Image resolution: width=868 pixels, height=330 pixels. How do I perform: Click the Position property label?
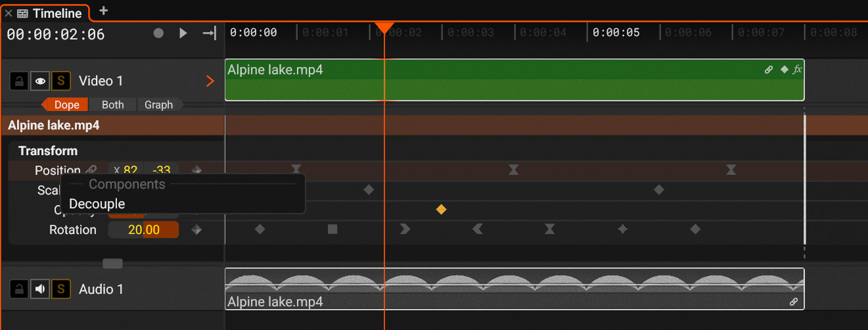[x=58, y=170]
